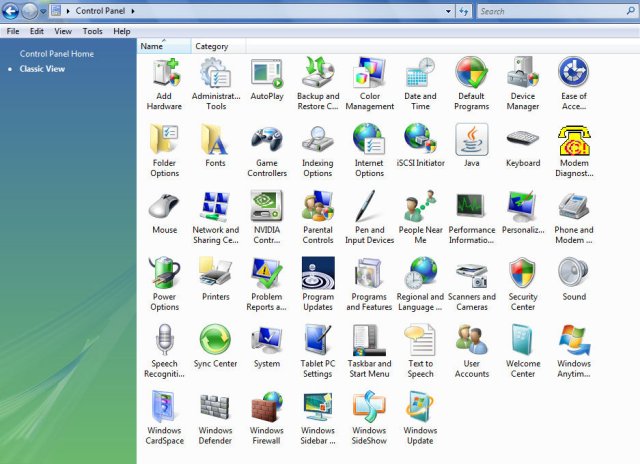This screenshot has height=464, width=640.
Task: Open Personalization settings
Action: point(523,213)
